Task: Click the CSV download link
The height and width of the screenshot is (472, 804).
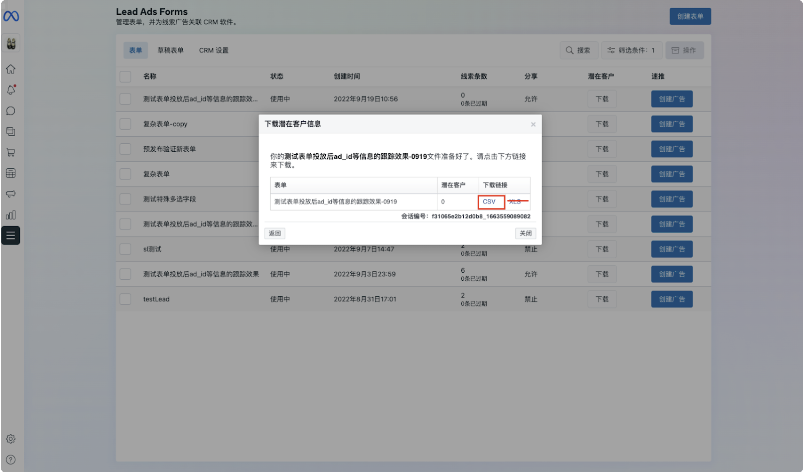Action: point(490,202)
